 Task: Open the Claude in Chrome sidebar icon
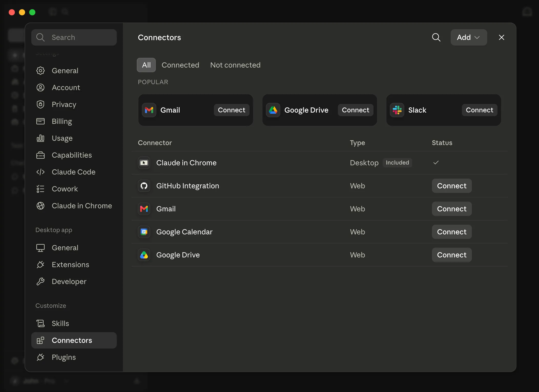[x=40, y=206]
